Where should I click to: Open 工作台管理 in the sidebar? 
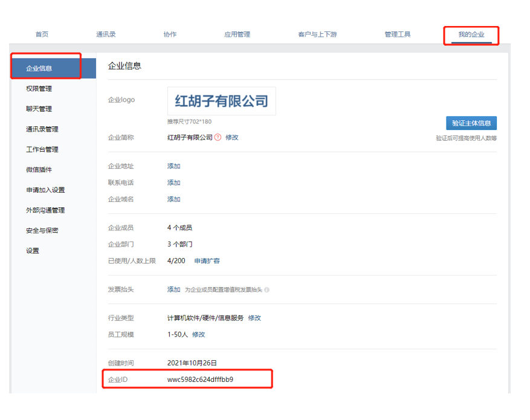tap(42, 149)
